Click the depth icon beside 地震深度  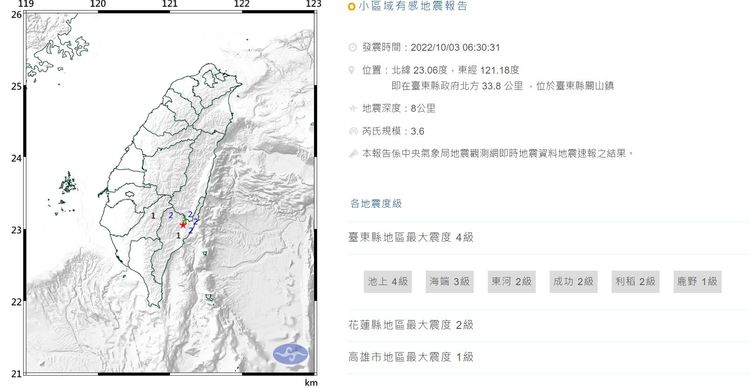[353, 109]
